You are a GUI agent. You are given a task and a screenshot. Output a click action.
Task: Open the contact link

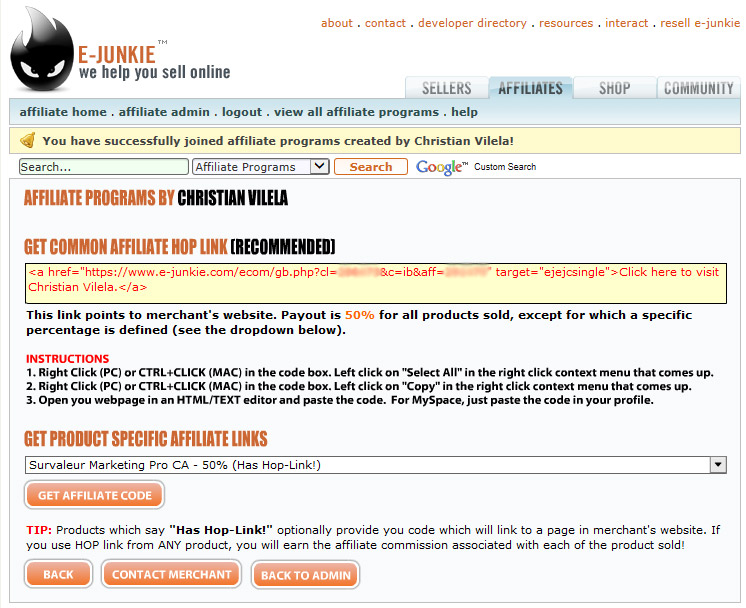(x=385, y=23)
